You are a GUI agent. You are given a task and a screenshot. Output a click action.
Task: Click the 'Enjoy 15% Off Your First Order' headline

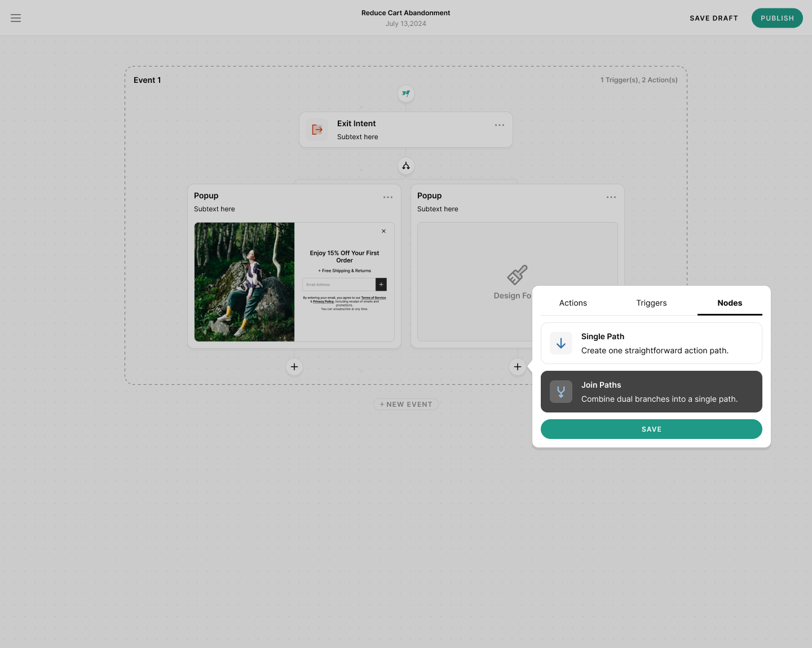click(x=345, y=257)
